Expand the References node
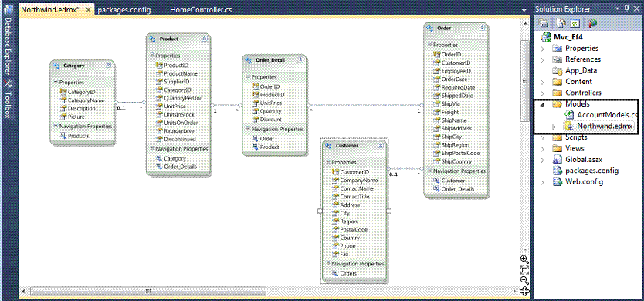The height and width of the screenshot is (301, 644). click(542, 59)
